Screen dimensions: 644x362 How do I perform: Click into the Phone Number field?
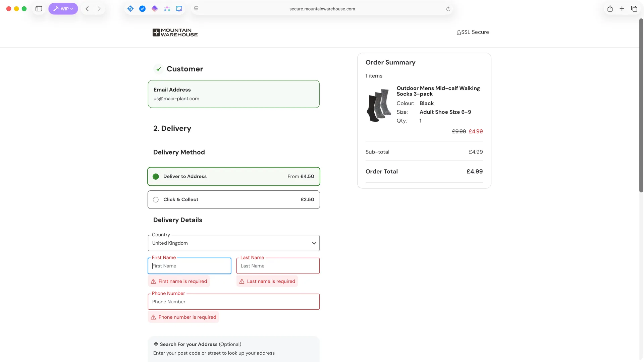click(233, 302)
